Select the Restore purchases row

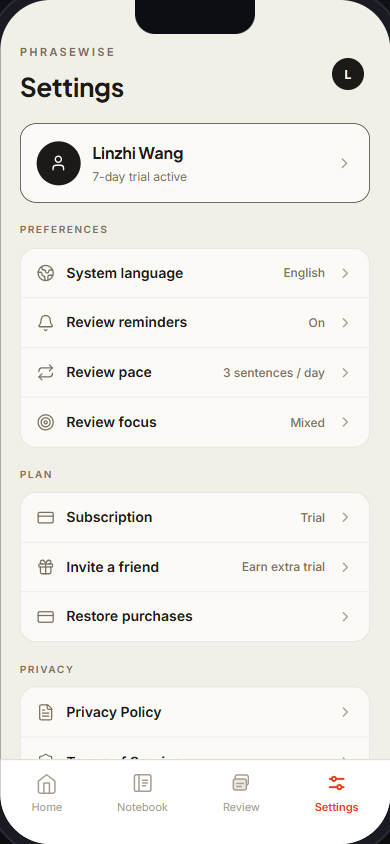195,617
